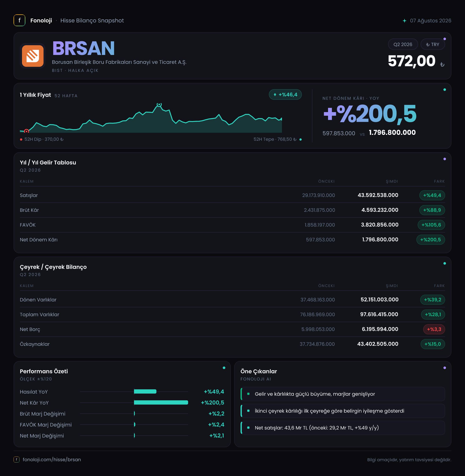This screenshot has width=465, height=476.
Task: Click the Toplam Varlıklar +%28,1 badge
Action: coord(433,314)
